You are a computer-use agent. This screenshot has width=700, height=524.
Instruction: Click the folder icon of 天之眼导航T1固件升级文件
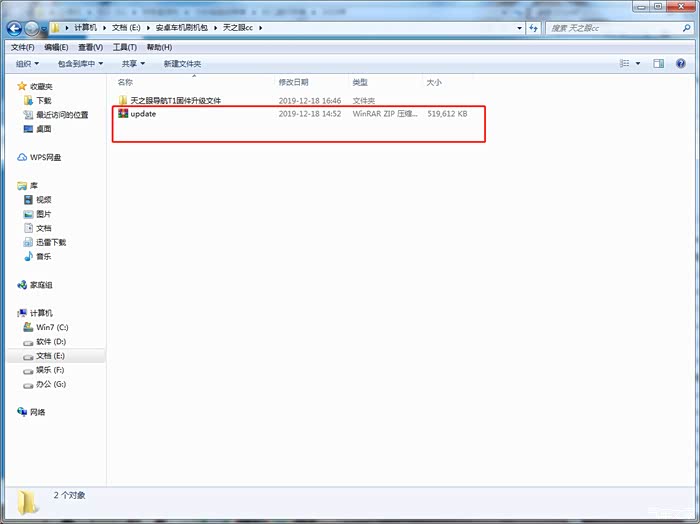[x=123, y=100]
